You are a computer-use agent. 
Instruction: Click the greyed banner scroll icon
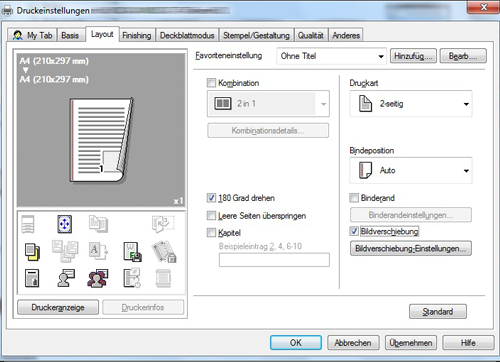tap(163, 278)
